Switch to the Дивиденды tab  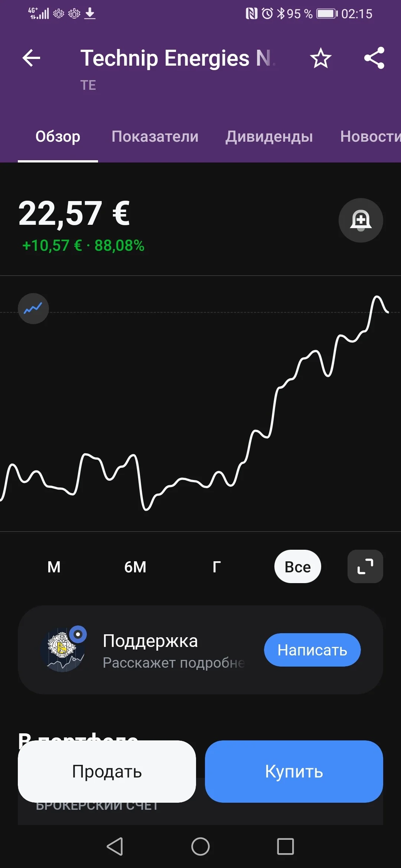(269, 137)
